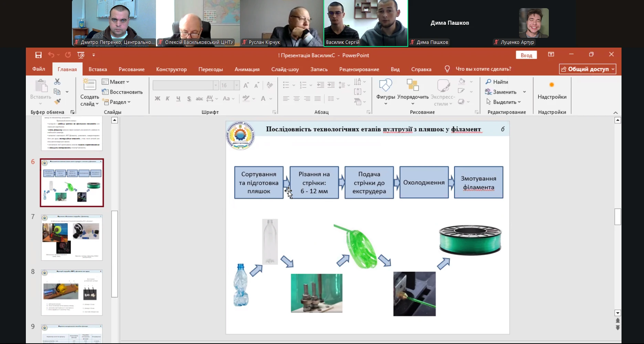
Task: Click the Общий доступ share button
Action: pyautogui.click(x=587, y=69)
